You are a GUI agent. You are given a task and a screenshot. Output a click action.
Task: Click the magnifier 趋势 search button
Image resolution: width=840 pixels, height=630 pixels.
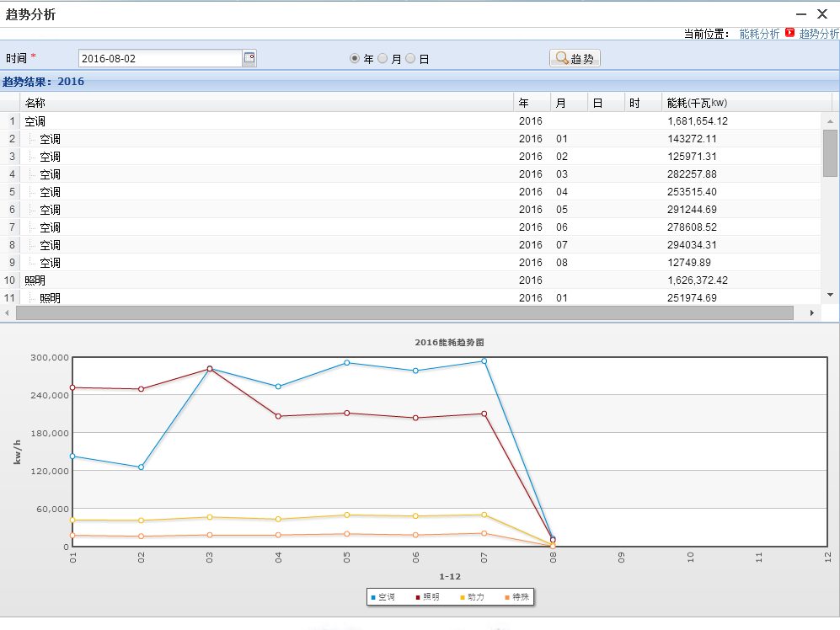(x=575, y=58)
